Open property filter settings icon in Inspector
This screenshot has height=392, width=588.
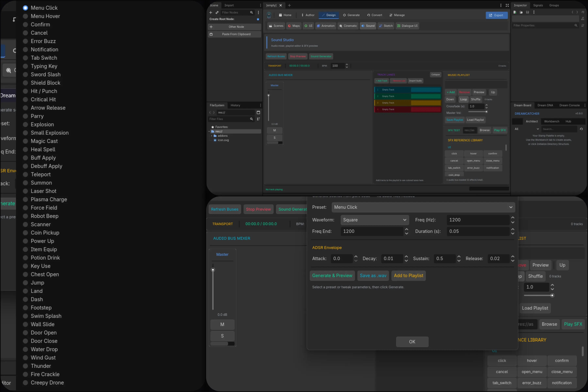click(x=583, y=25)
